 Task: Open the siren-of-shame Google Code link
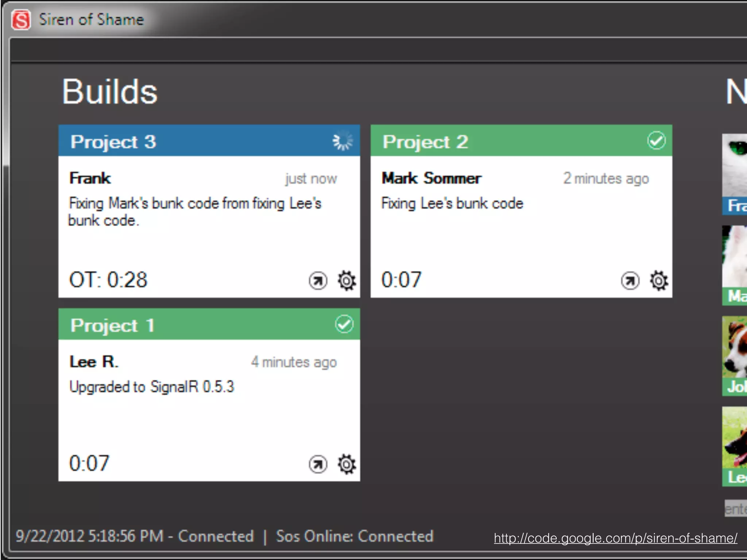click(x=615, y=538)
